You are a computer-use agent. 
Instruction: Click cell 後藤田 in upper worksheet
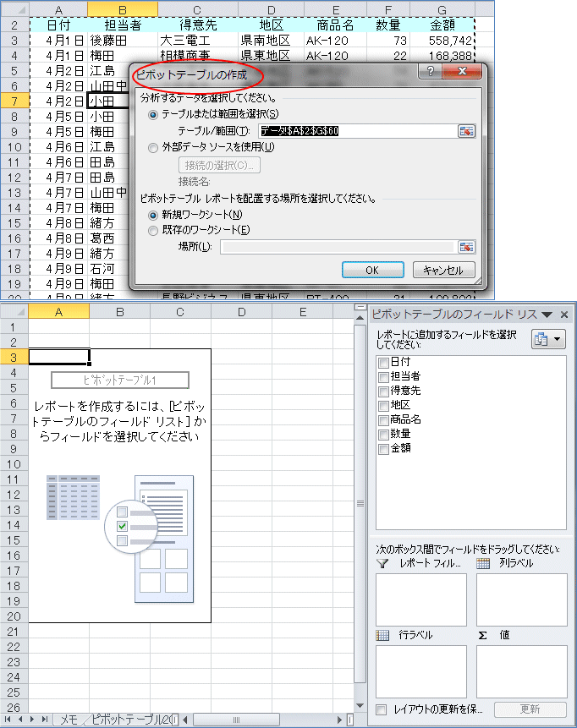pos(124,41)
